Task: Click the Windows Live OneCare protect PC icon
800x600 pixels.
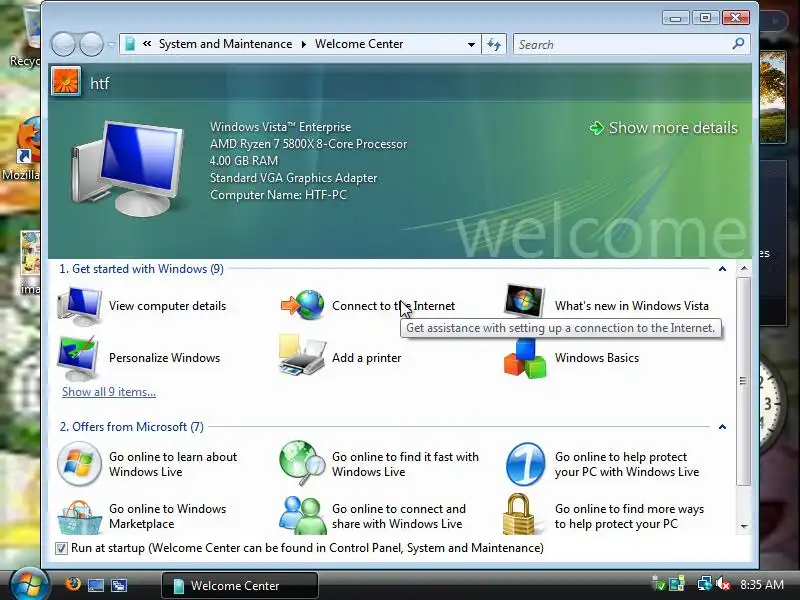Action: click(x=526, y=464)
